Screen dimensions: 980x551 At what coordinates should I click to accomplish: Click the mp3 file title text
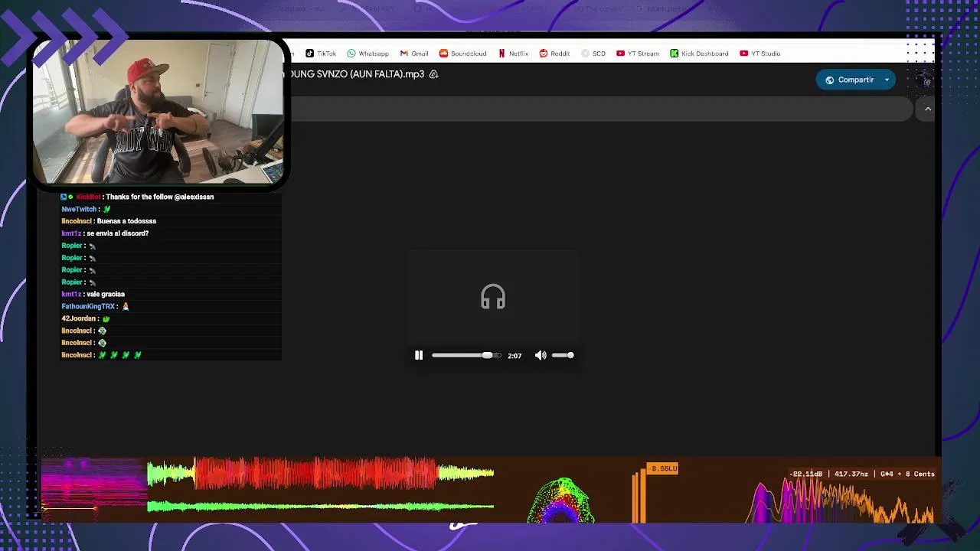point(354,74)
